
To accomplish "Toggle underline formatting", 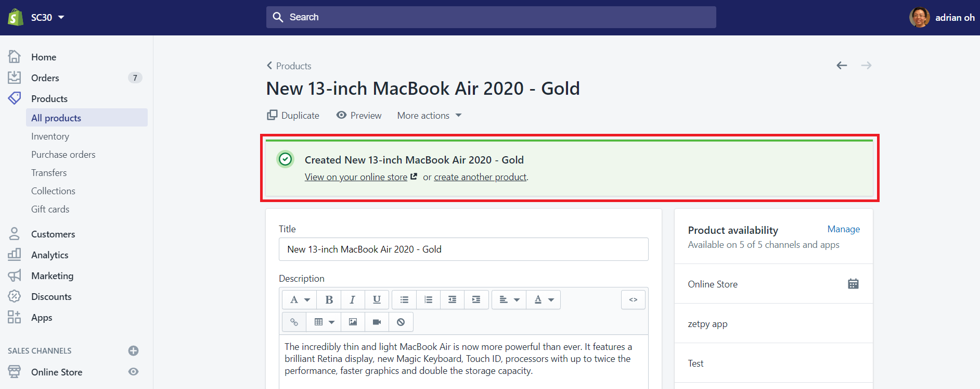I will [377, 299].
